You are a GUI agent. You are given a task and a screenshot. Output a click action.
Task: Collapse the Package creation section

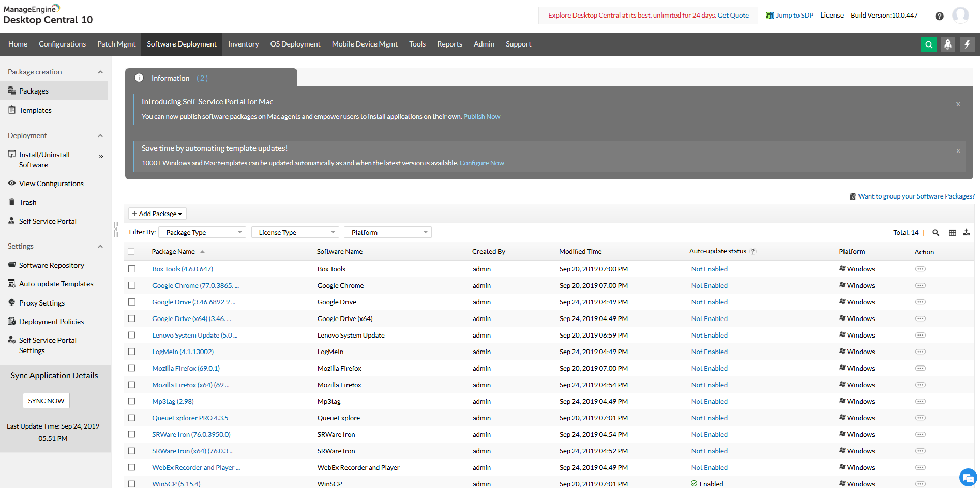(100, 71)
